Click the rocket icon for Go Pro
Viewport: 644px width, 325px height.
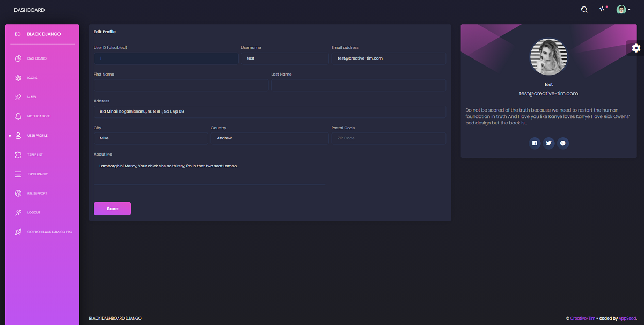point(18,232)
